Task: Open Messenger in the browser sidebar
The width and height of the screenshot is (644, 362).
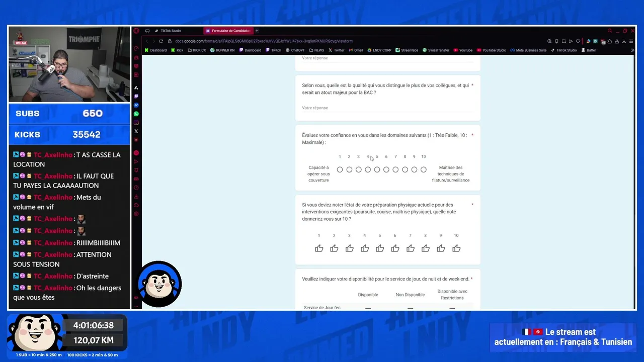Action: pyautogui.click(x=136, y=105)
